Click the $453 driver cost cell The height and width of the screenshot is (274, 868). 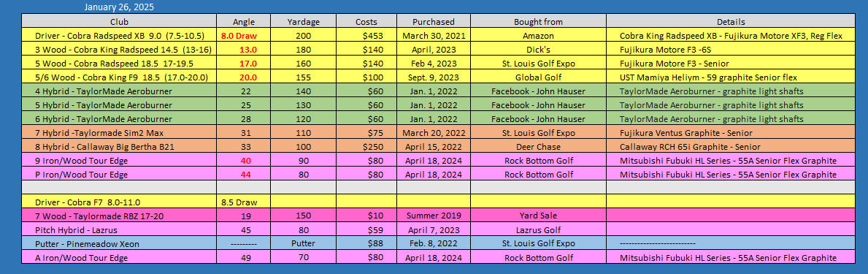tap(366, 35)
